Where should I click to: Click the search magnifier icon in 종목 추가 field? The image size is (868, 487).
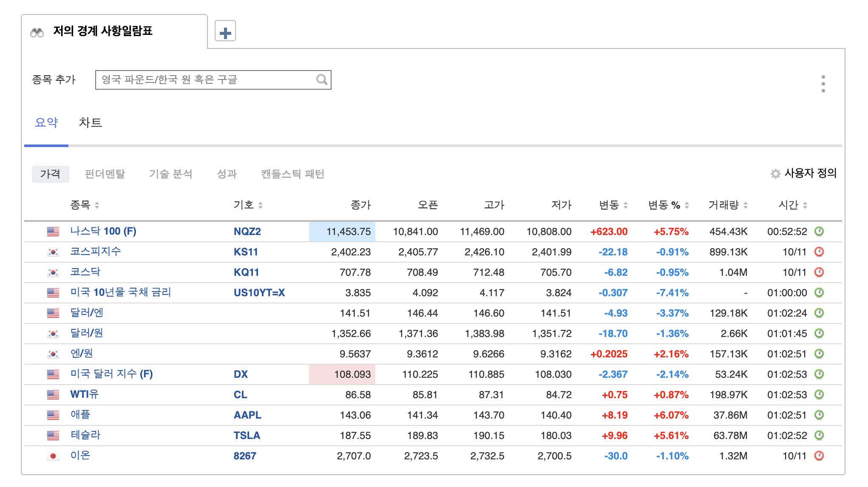click(322, 79)
